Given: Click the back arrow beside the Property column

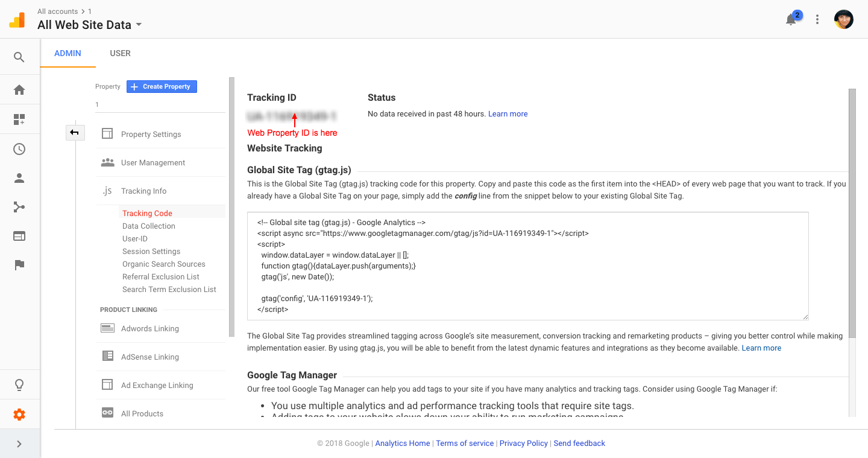Looking at the screenshot, I should (75, 132).
